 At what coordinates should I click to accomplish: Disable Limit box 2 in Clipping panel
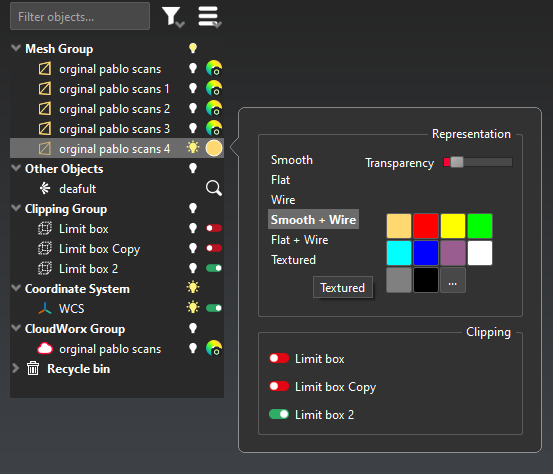[279, 414]
